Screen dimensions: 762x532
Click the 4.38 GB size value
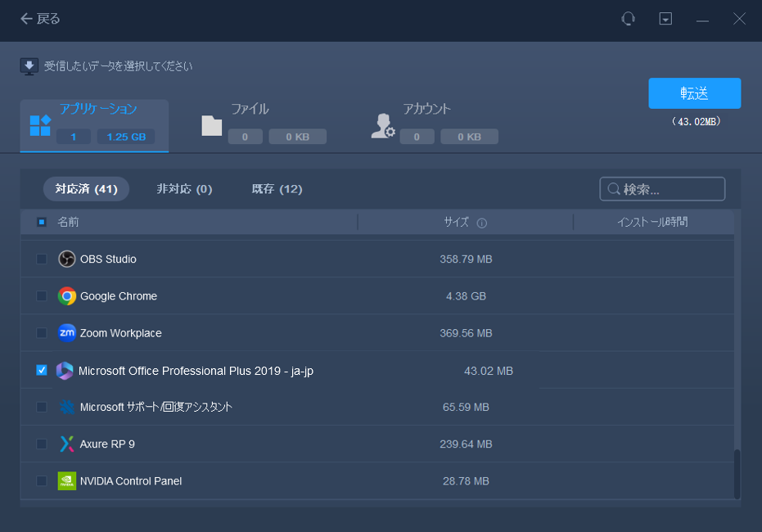pyautogui.click(x=466, y=296)
